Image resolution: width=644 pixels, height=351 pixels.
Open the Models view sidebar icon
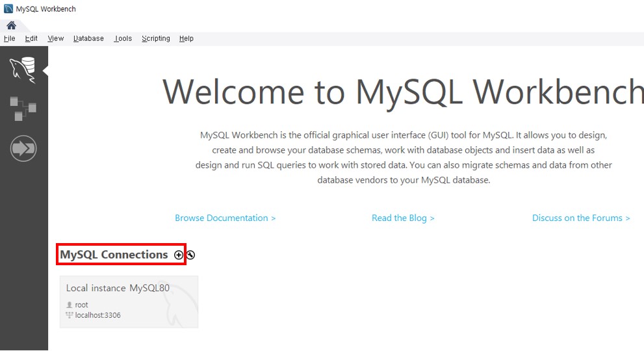[x=23, y=109]
